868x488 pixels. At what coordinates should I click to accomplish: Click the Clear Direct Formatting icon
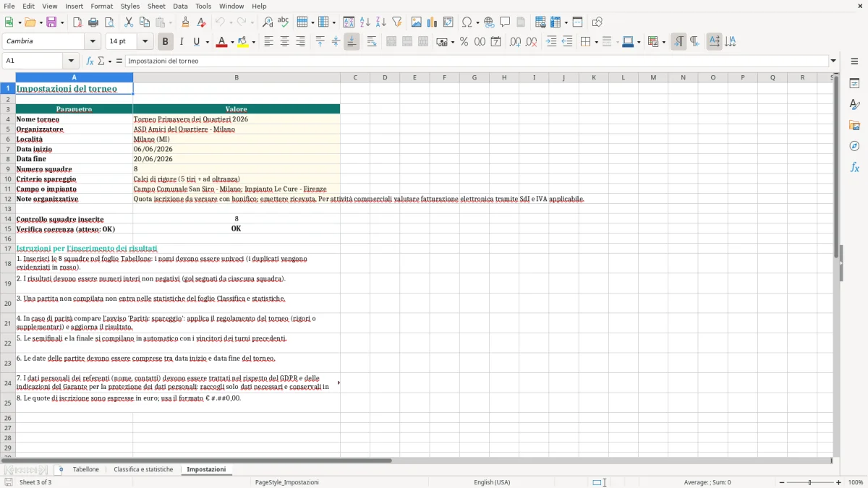201,22
